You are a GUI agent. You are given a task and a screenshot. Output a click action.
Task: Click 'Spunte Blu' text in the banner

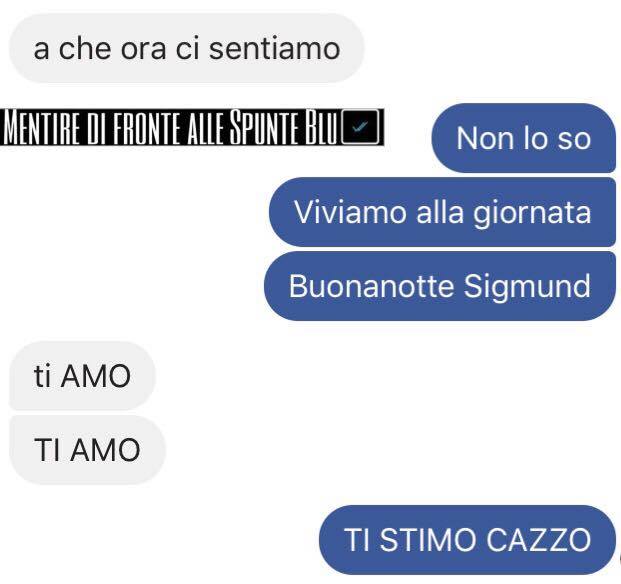coord(284,127)
